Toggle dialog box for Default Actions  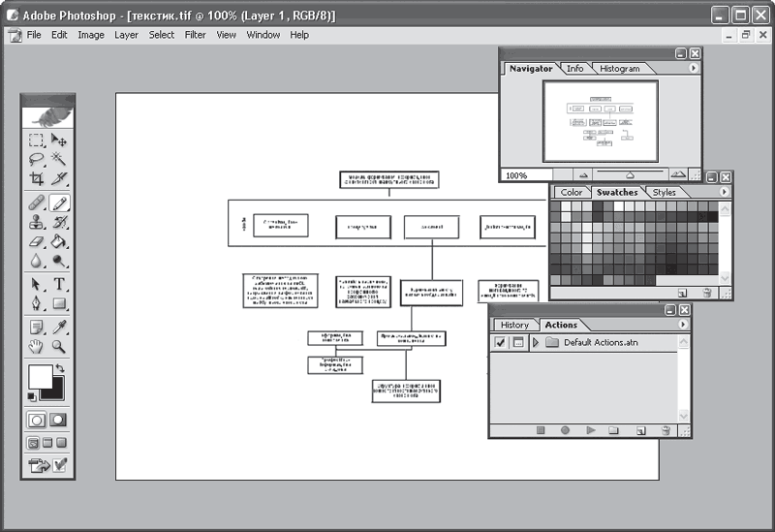point(517,343)
